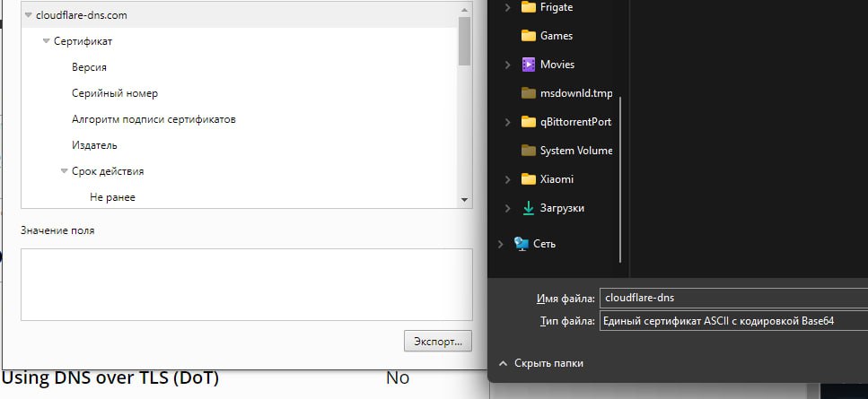Viewport: 868px width, 399px height.
Task: Select Frigate folder name
Action: (x=557, y=7)
